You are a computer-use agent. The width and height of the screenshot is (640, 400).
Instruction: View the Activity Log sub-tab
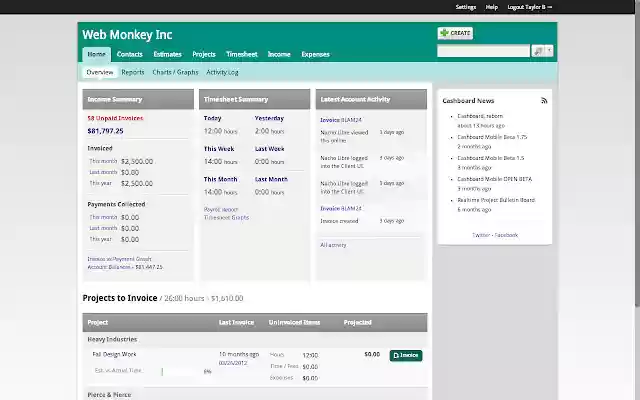[x=222, y=72]
